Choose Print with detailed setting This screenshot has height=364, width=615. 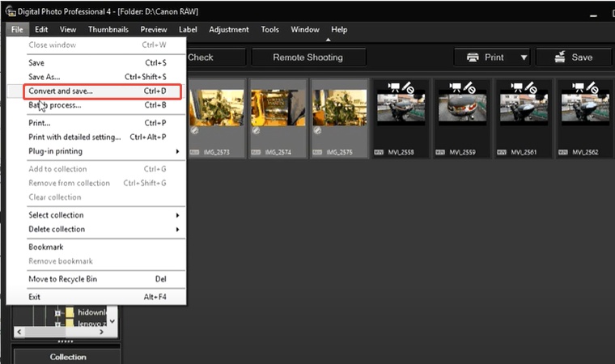point(96,137)
